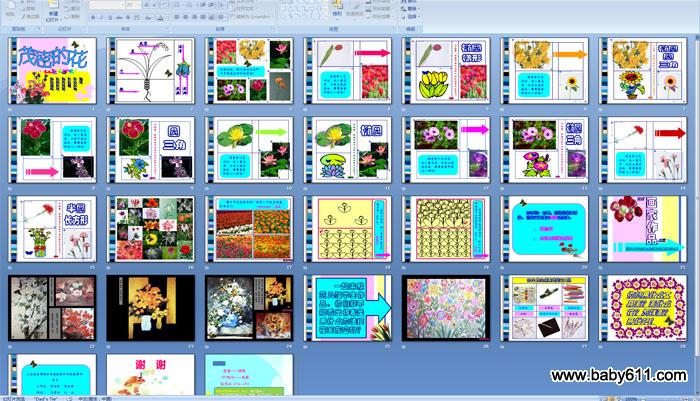Toggle Underline formatting in the ribbon

click(110, 17)
